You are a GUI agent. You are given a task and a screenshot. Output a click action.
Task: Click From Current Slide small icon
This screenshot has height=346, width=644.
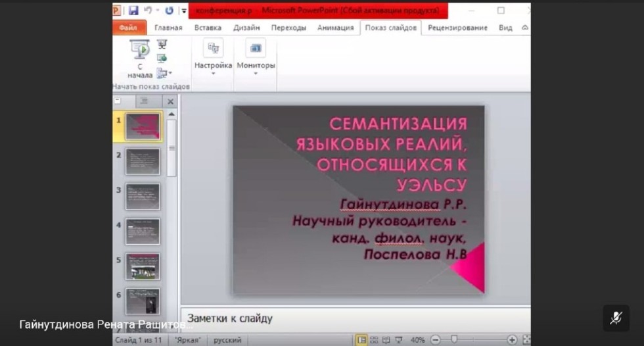[162, 44]
